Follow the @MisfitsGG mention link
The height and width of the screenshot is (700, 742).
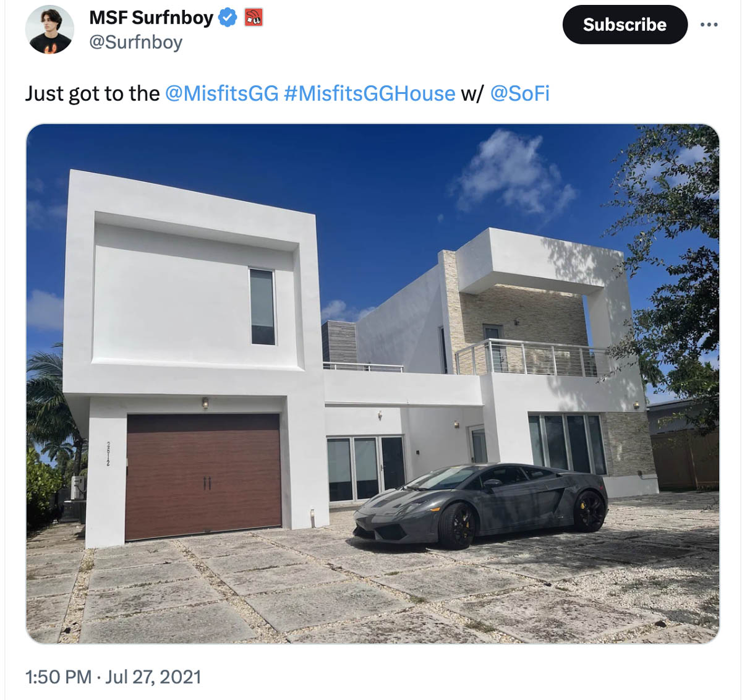click(221, 93)
